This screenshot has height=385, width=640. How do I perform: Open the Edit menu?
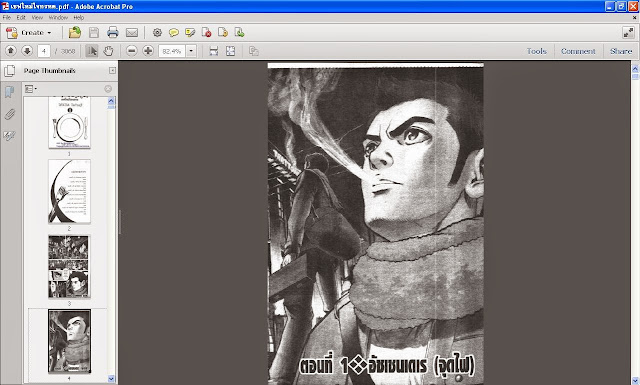point(21,18)
